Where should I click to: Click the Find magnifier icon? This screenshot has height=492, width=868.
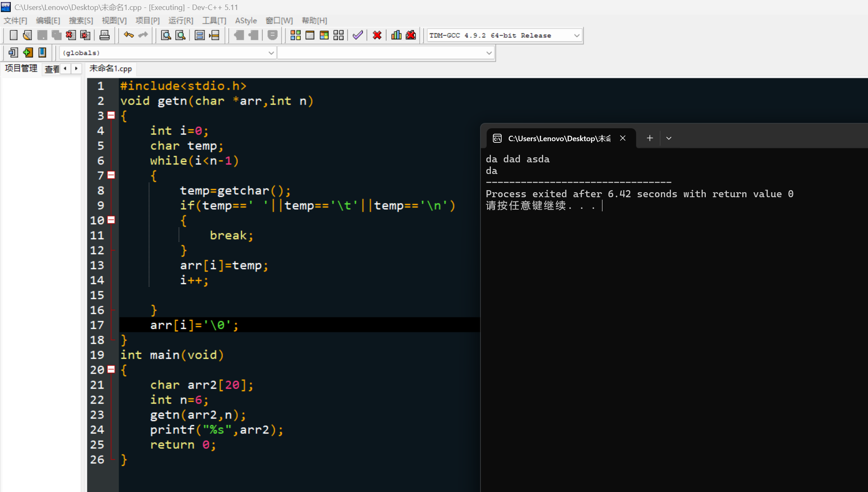166,35
